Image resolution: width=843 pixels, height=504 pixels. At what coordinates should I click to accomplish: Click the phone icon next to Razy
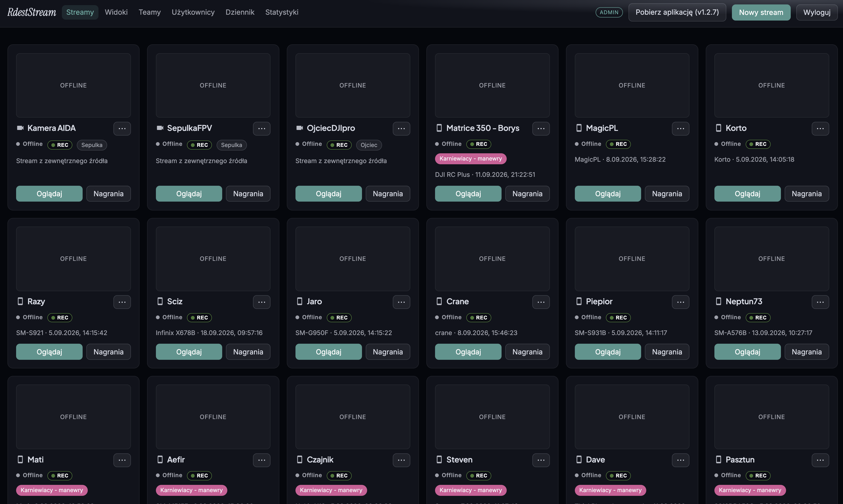[x=20, y=301]
